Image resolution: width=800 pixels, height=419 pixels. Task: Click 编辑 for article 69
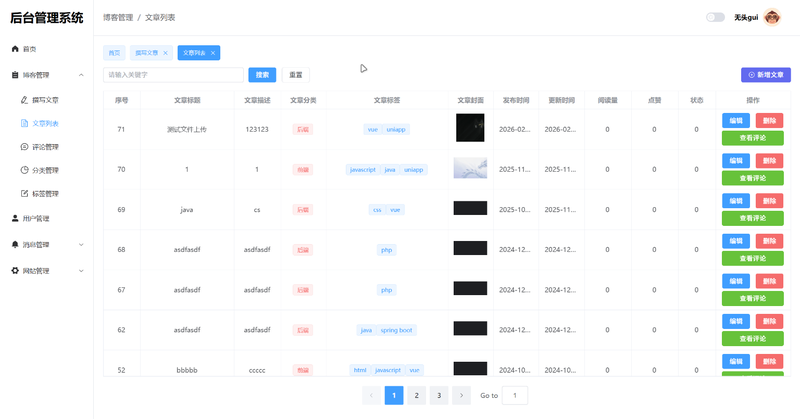pyautogui.click(x=736, y=201)
